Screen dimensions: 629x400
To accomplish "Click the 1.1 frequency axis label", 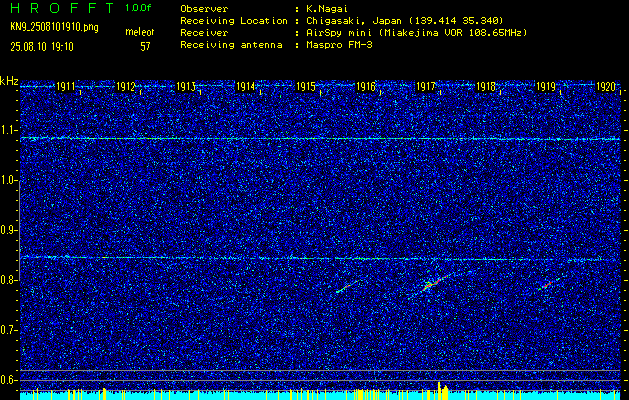I will [9, 130].
